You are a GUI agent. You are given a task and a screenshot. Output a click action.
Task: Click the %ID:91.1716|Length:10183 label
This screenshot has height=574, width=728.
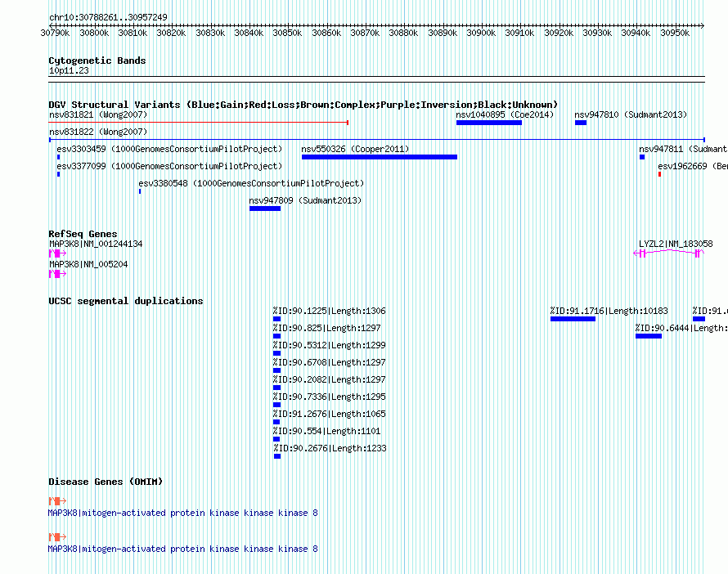[609, 311]
